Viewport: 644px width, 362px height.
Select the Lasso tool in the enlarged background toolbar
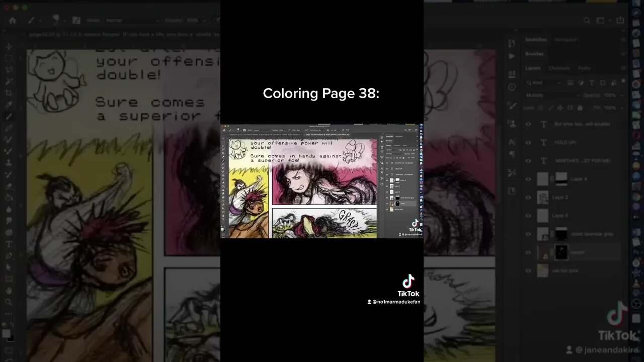tap(9, 69)
